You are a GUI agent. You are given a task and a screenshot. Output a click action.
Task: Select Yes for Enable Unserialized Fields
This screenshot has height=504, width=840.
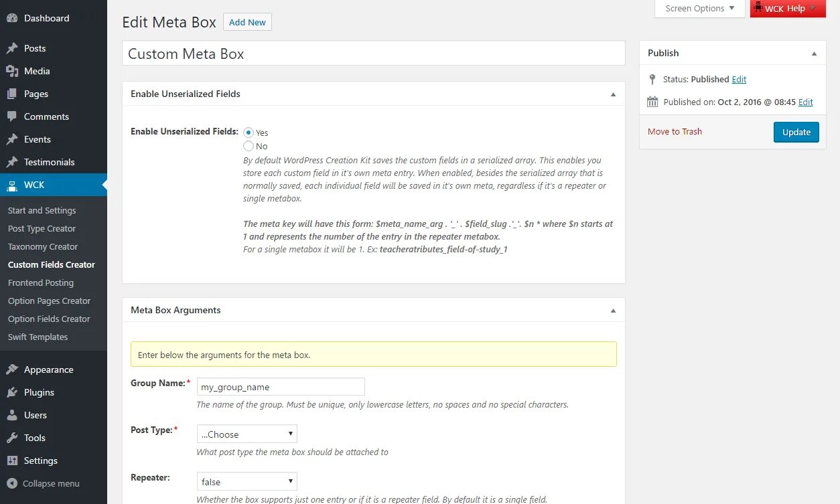click(249, 133)
